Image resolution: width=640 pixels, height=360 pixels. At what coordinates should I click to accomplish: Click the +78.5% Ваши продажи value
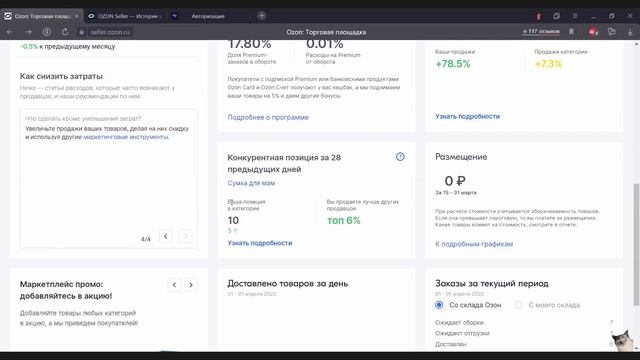[x=453, y=64]
